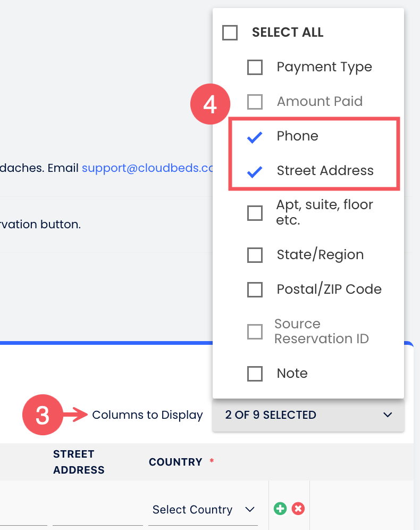Viewport: 420px width, 530px height.
Task: Tick the Select All checkbox
Action: [x=230, y=33]
